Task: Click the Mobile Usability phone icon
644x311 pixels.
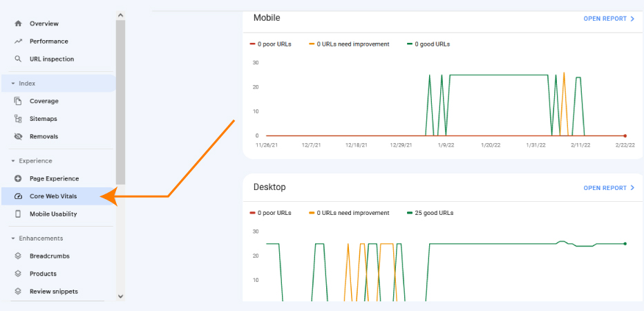Action: pyautogui.click(x=18, y=214)
